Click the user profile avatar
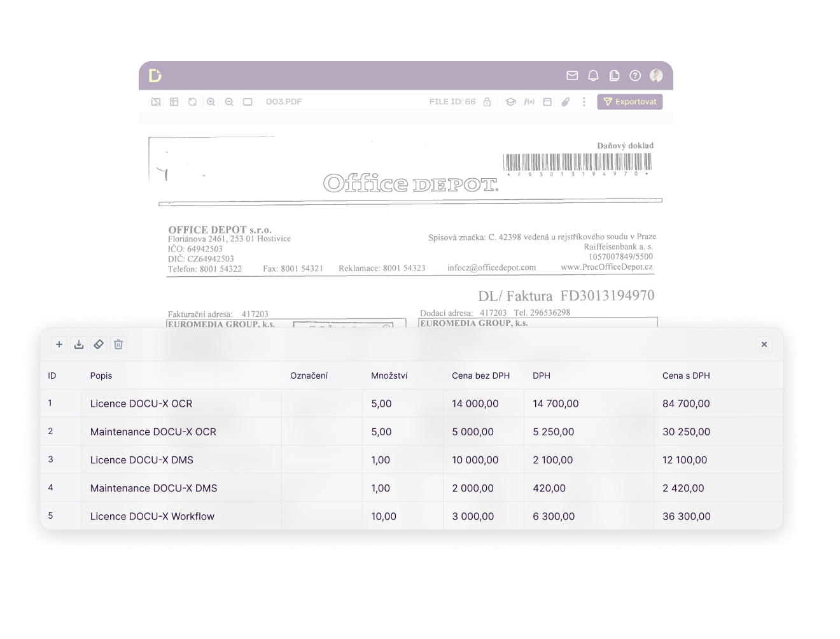Viewport: 840px width, 639px height. click(656, 76)
